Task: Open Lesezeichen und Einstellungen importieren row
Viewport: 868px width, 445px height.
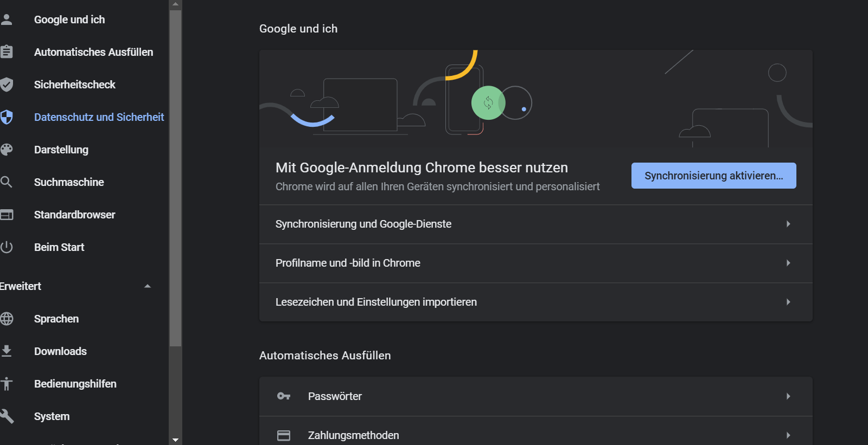Action: coord(536,302)
